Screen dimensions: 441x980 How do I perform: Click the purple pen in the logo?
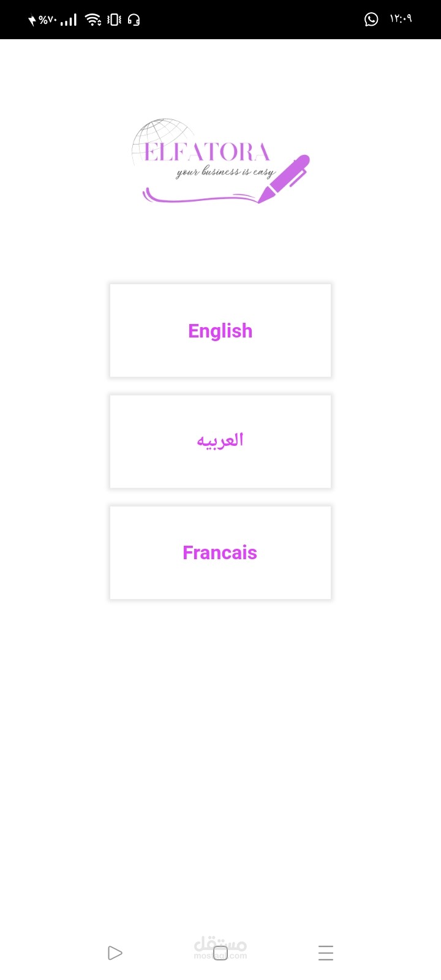[x=286, y=178]
